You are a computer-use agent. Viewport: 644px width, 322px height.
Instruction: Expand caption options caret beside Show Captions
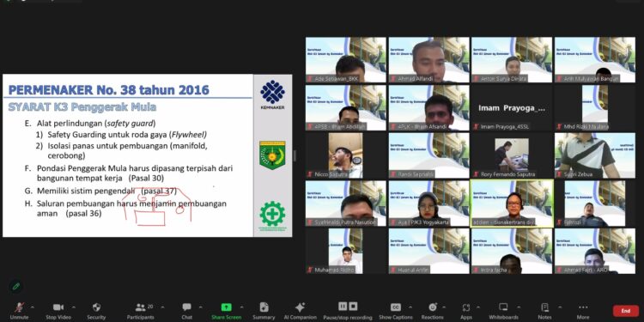tap(410, 307)
